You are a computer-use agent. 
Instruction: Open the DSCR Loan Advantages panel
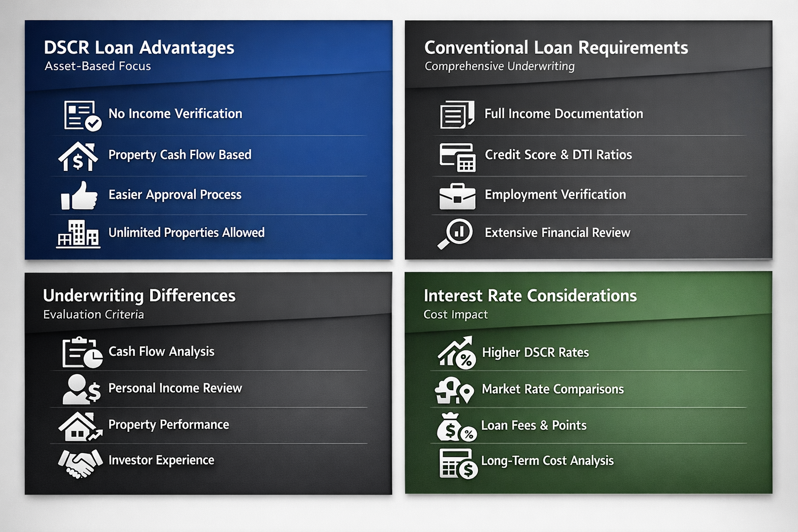pos(139,48)
